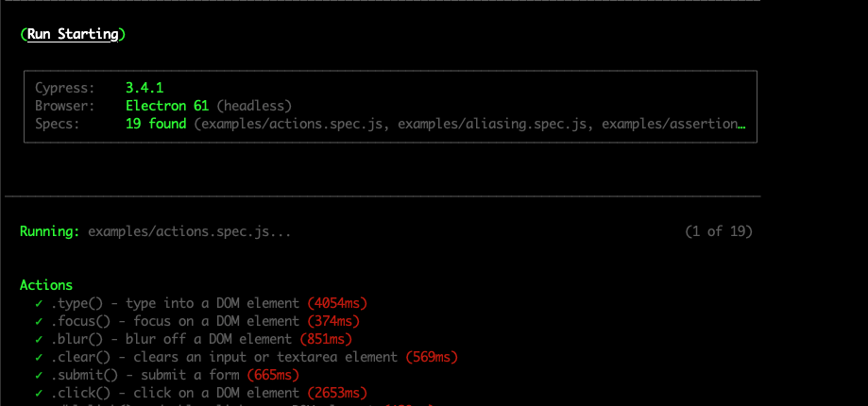
Task: Click the checkmark beside the .clear() test
Action: pos(39,357)
